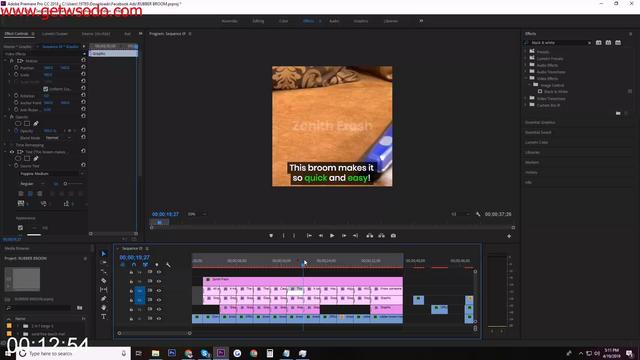Switch to Effect Controls tab

16,34
